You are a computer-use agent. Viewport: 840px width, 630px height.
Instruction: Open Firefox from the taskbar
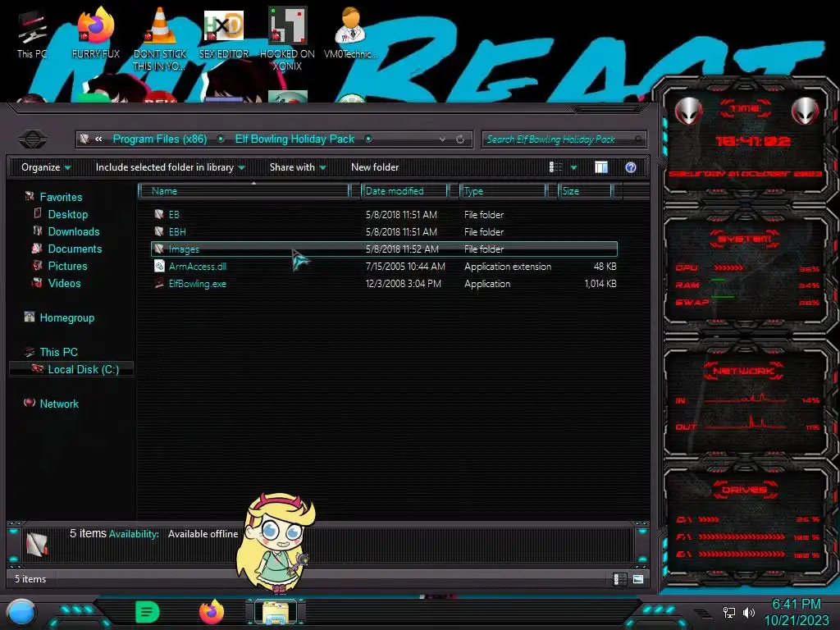[212, 612]
